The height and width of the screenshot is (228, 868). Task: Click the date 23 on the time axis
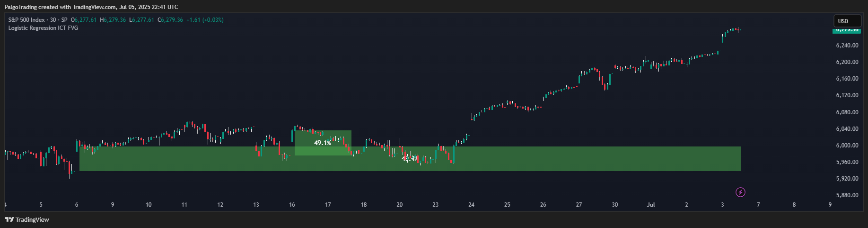point(435,205)
